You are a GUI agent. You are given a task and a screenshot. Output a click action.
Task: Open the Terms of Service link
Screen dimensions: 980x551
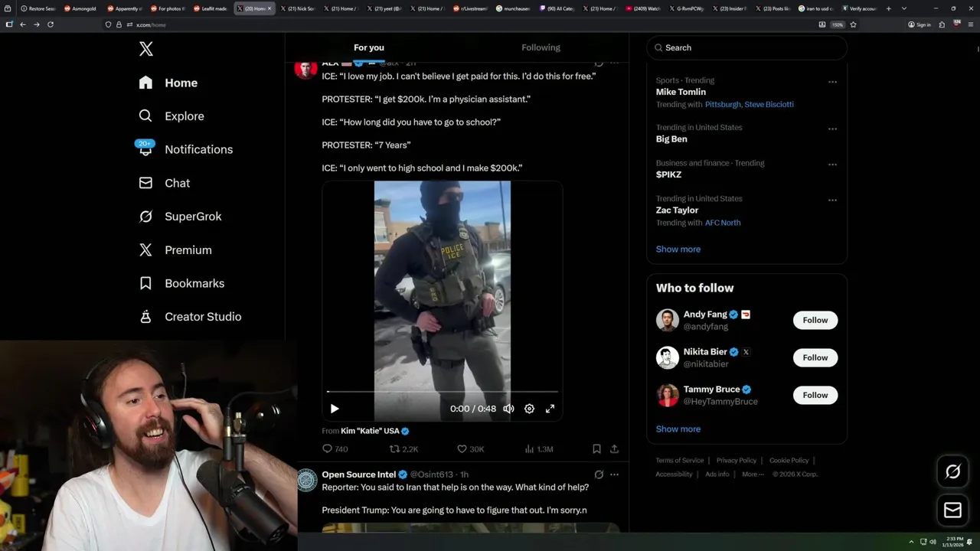(x=679, y=461)
